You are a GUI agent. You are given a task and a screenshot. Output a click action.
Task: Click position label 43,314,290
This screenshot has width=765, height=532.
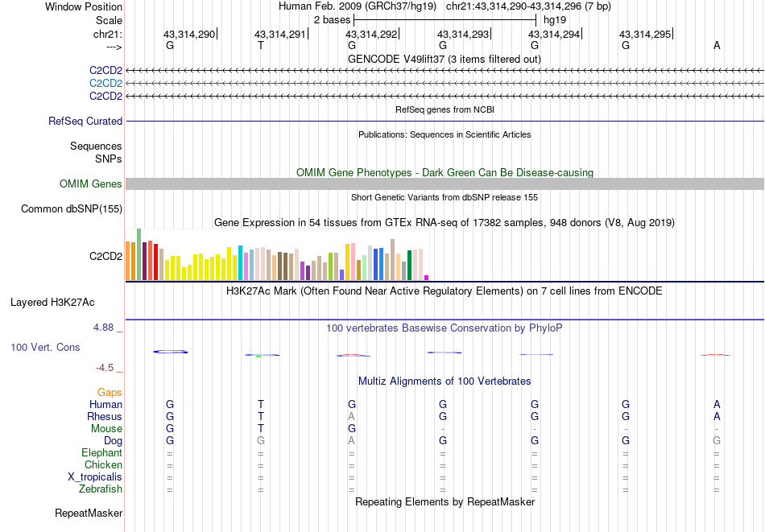pos(189,34)
